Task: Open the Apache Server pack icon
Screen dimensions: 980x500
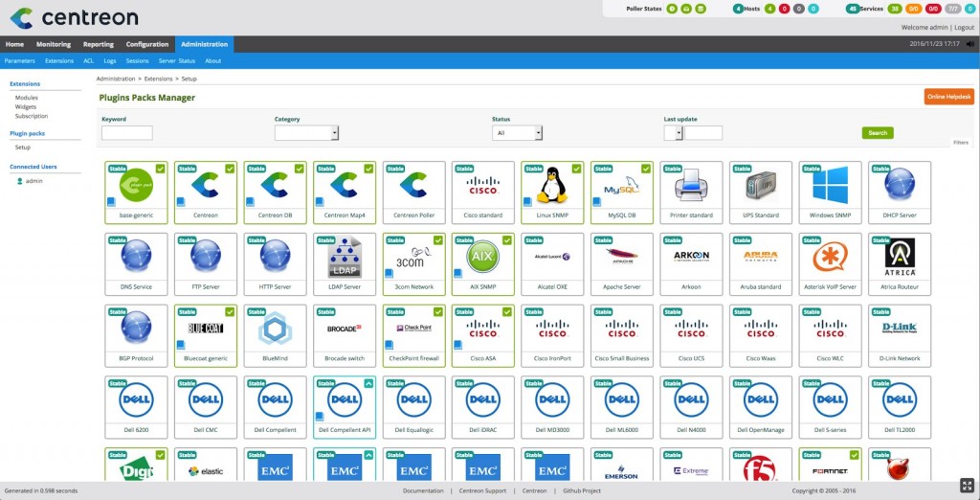Action: pyautogui.click(x=622, y=256)
